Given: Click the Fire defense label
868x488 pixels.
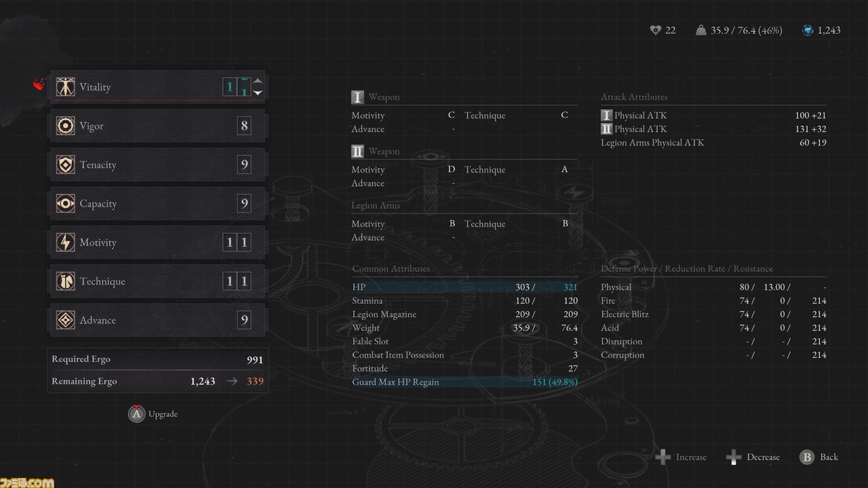Looking at the screenshot, I should point(608,301).
